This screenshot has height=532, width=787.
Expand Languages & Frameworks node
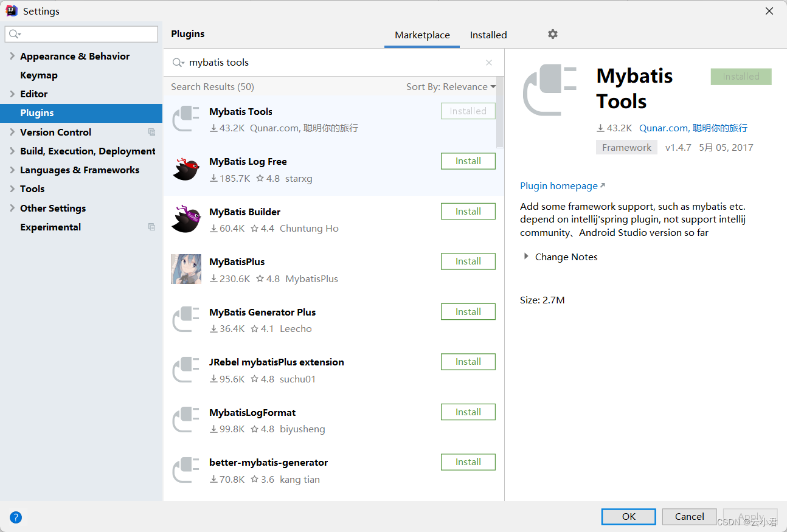pyautogui.click(x=12, y=170)
